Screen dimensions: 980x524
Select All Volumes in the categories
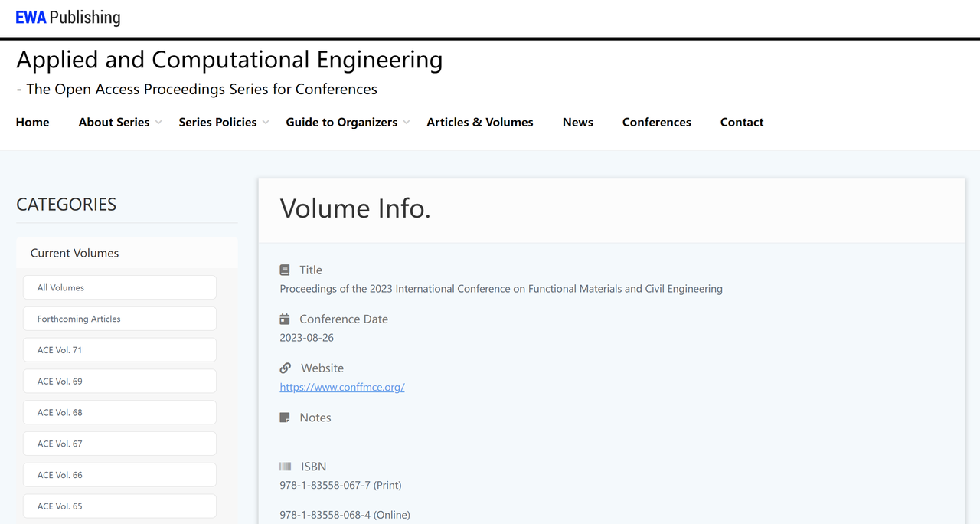tap(119, 287)
